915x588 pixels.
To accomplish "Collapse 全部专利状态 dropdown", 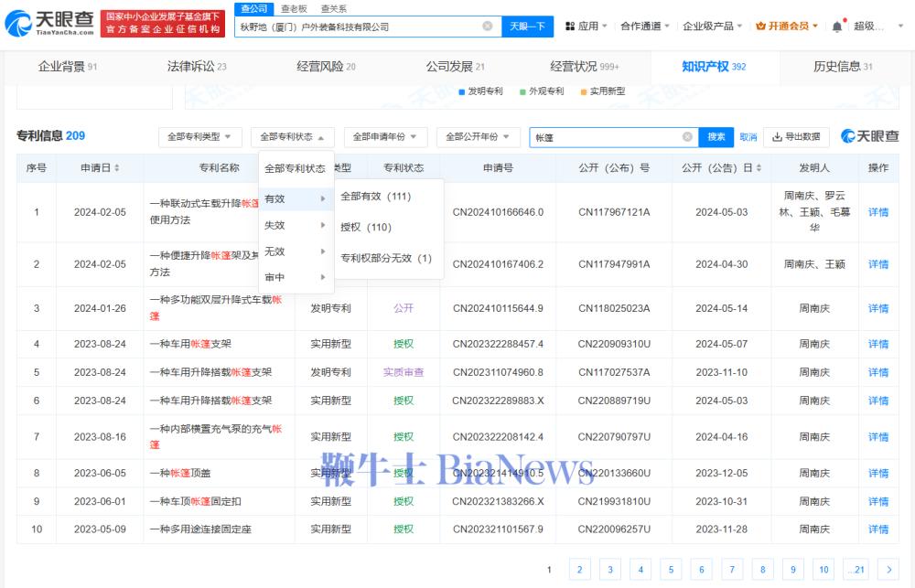I will (x=293, y=137).
